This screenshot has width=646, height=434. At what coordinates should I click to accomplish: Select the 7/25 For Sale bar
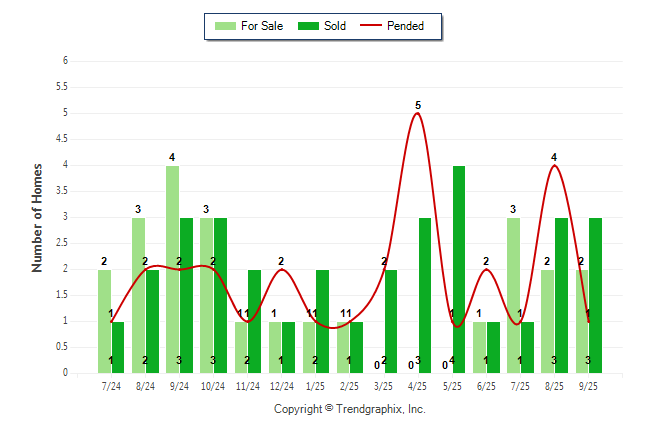513,295
